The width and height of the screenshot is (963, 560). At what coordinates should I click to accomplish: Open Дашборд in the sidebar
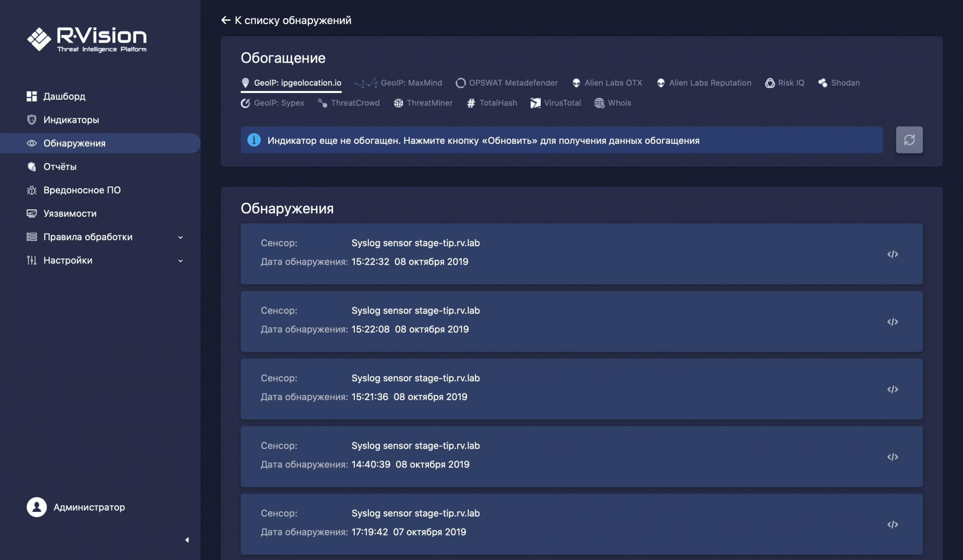click(x=64, y=96)
